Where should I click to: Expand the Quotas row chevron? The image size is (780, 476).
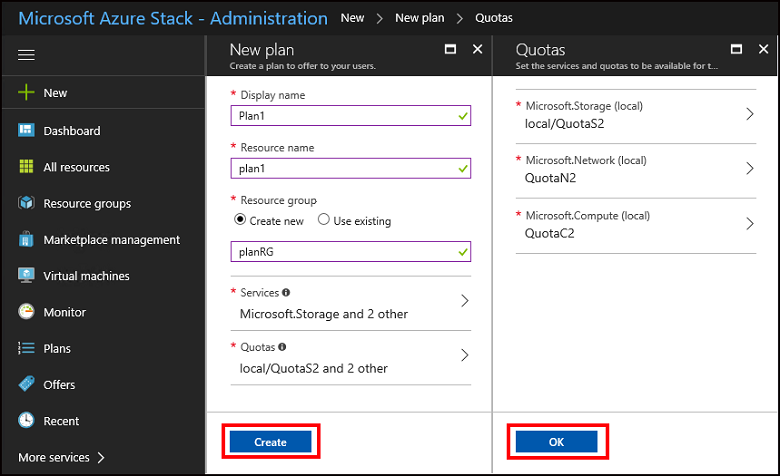(464, 355)
